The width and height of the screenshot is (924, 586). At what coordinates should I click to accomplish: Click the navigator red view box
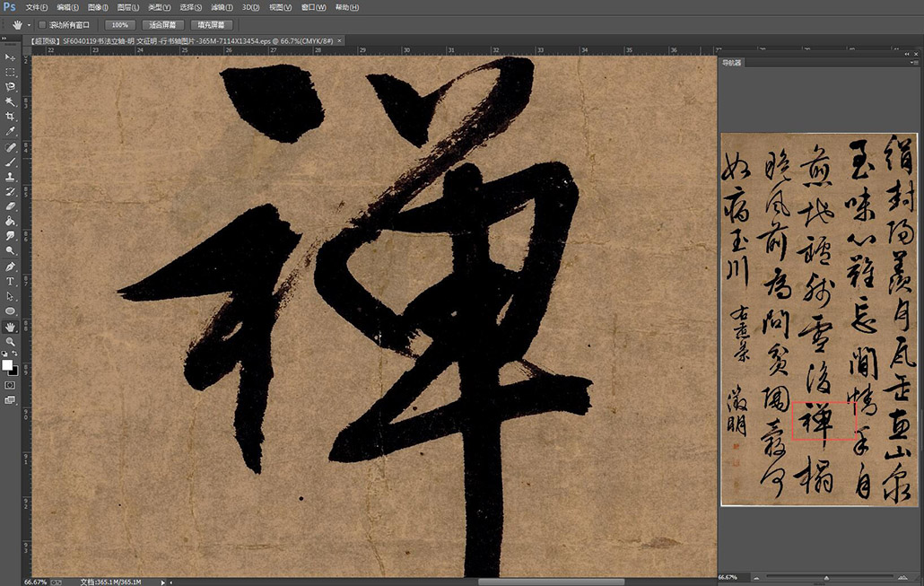[824, 421]
